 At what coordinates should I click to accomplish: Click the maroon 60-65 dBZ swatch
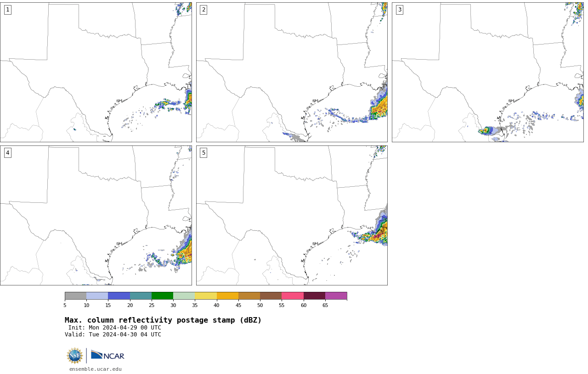tap(314, 296)
